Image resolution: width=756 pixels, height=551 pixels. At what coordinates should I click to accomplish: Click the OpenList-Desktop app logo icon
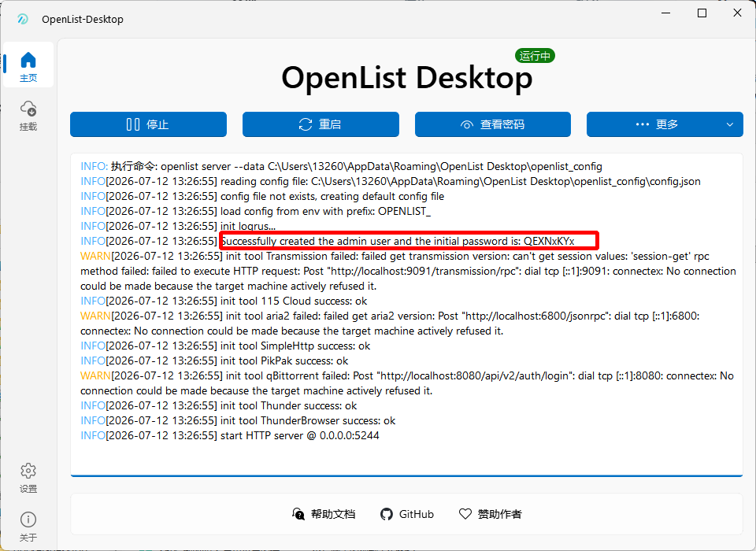coord(23,19)
